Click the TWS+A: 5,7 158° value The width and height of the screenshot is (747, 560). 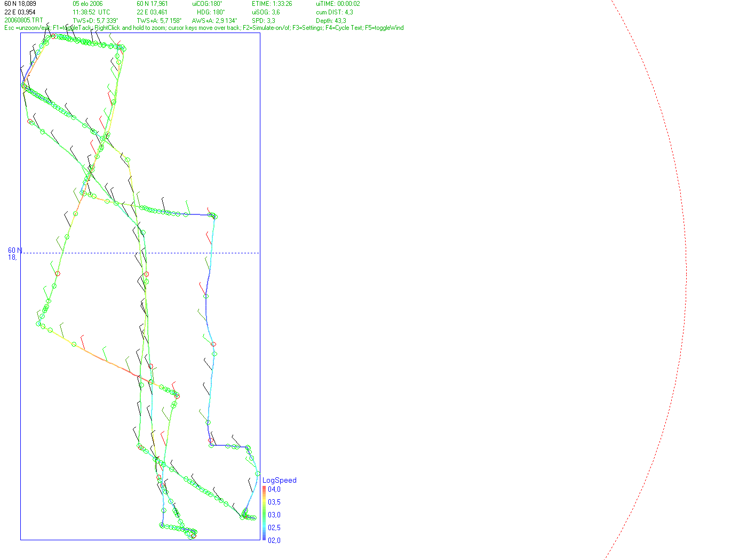[159, 21]
